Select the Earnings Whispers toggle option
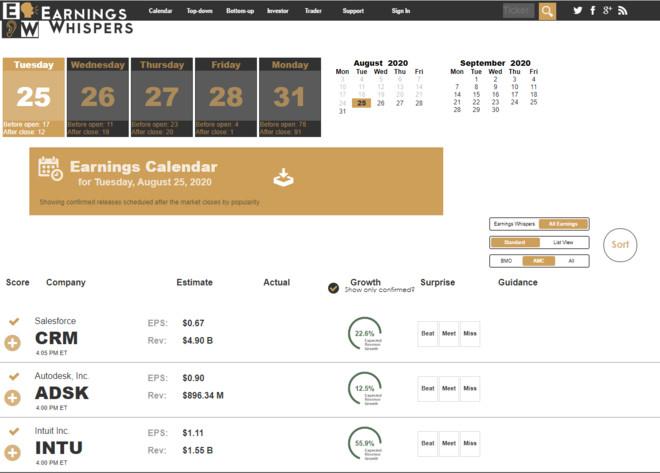The image size is (660, 473). click(514, 224)
